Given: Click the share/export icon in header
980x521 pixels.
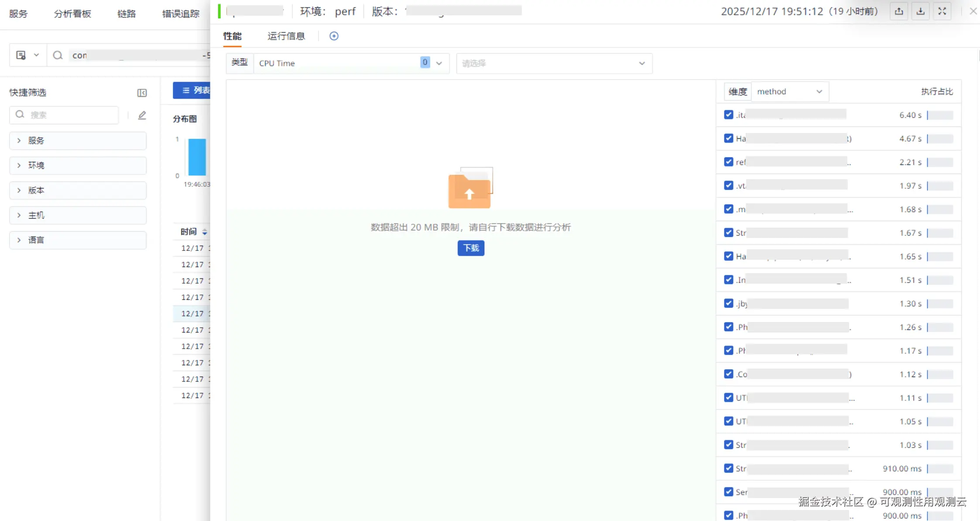Looking at the screenshot, I should [x=899, y=12].
